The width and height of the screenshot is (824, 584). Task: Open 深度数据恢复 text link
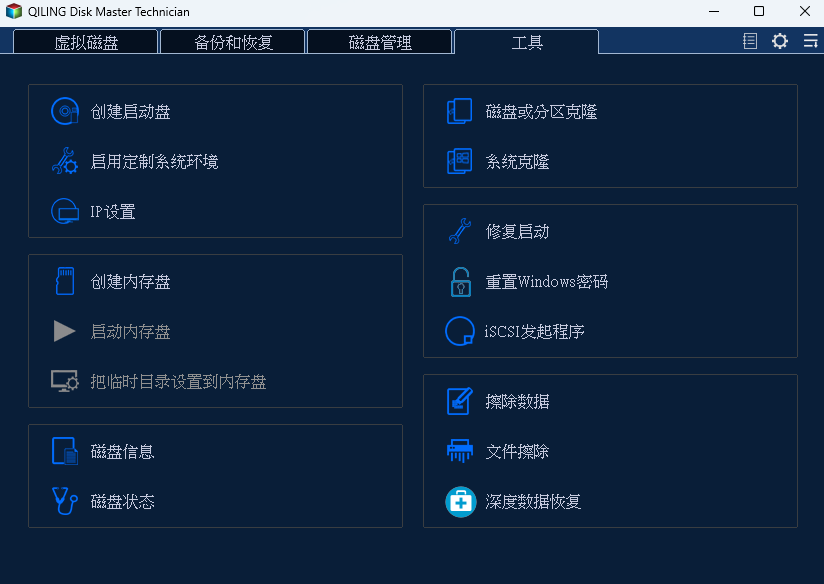pos(533,501)
